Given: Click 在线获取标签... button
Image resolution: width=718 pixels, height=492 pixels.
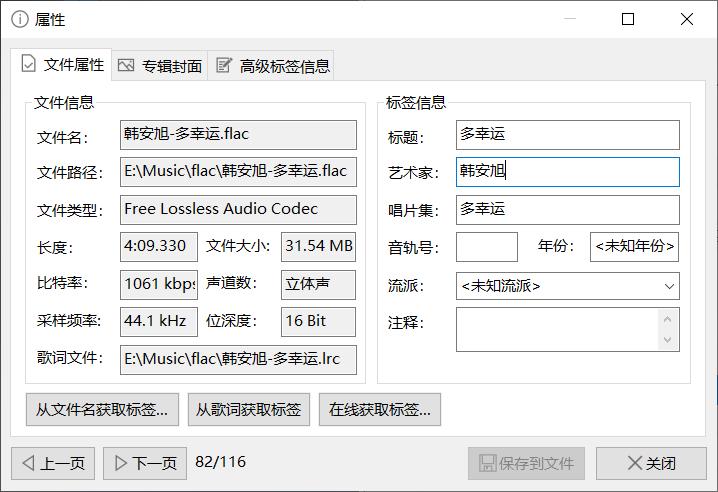Looking at the screenshot, I should [380, 409].
